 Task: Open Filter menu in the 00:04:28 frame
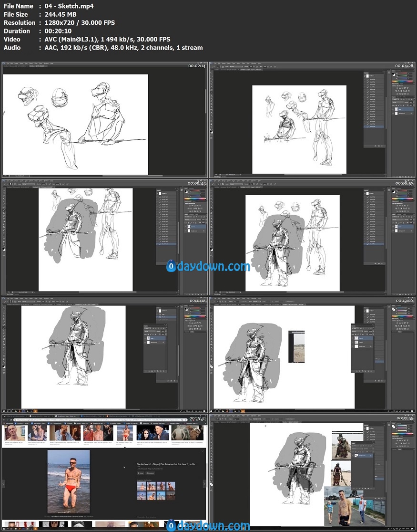point(244,63)
